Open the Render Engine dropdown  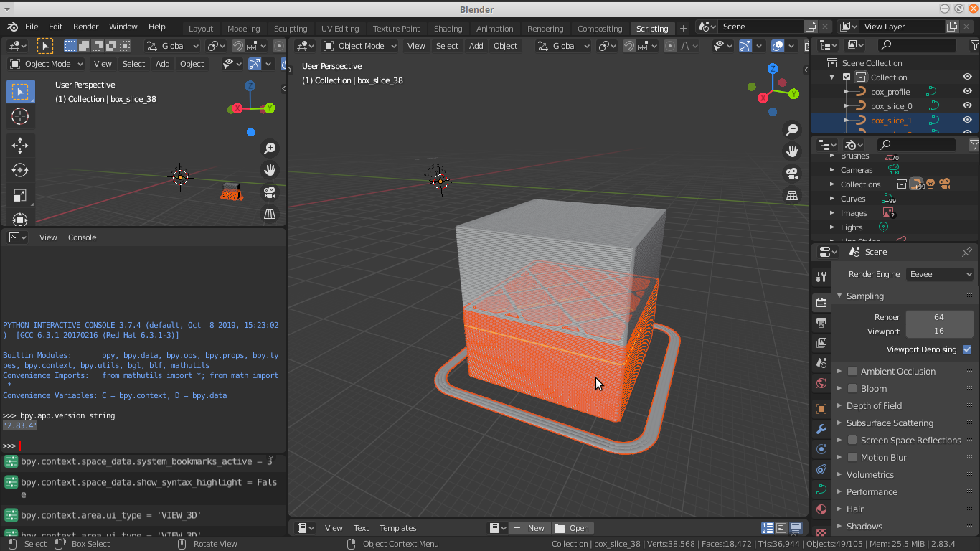coord(939,274)
